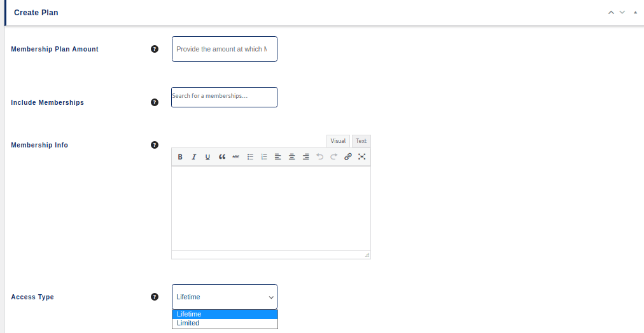Click inside the Membership Info text area
This screenshot has height=333, width=644.
click(x=271, y=208)
